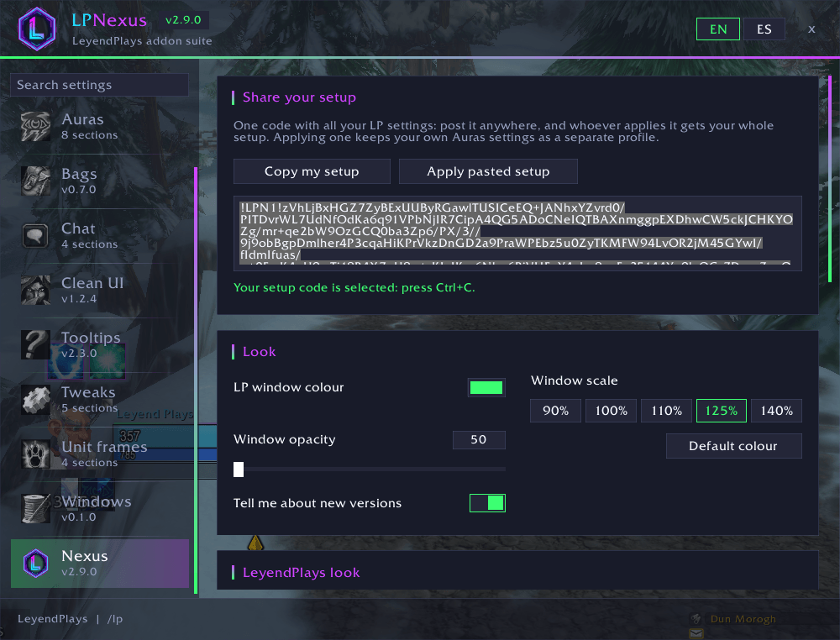Click the 'LeyendPlays | /lp' footer text
840x640 pixels.
(x=71, y=619)
